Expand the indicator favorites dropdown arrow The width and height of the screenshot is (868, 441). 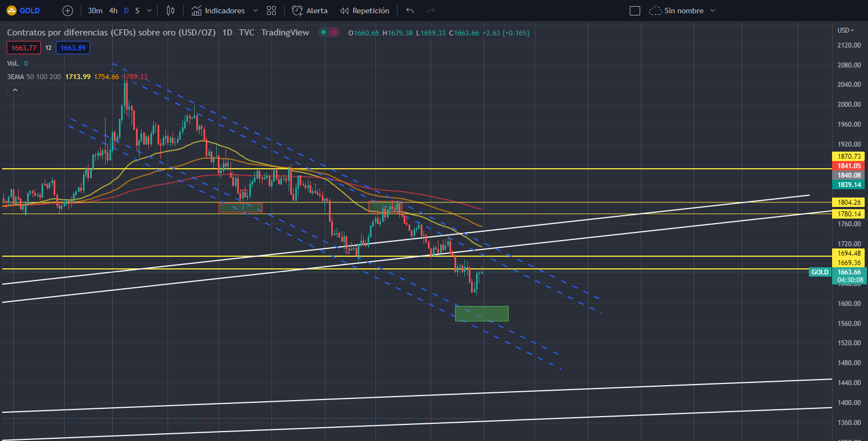click(255, 11)
